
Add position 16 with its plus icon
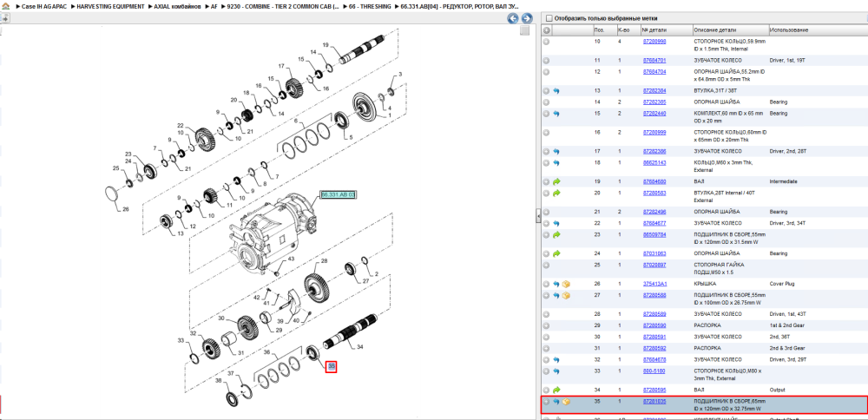coord(546,133)
